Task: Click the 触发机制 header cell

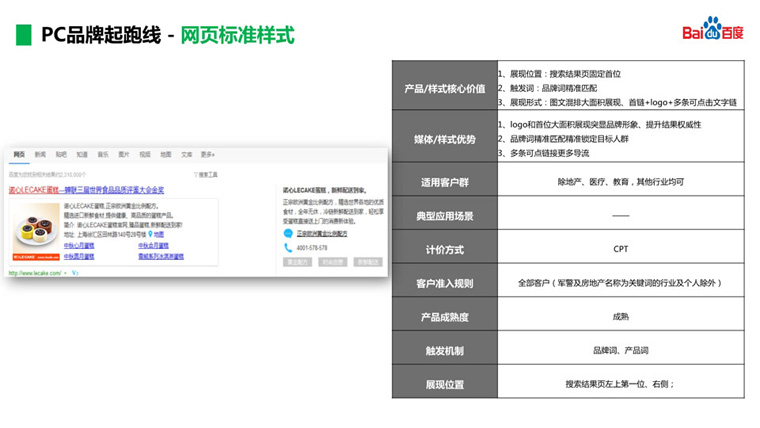Action: (444, 348)
